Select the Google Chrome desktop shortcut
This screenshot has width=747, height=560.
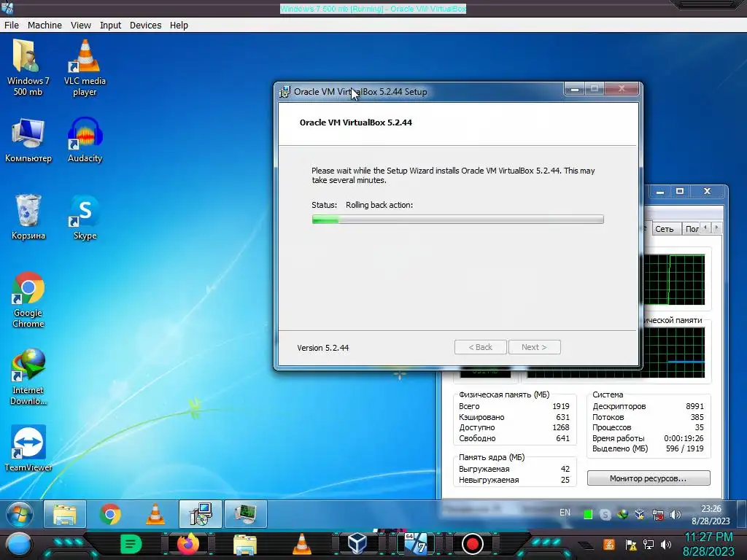tap(28, 300)
